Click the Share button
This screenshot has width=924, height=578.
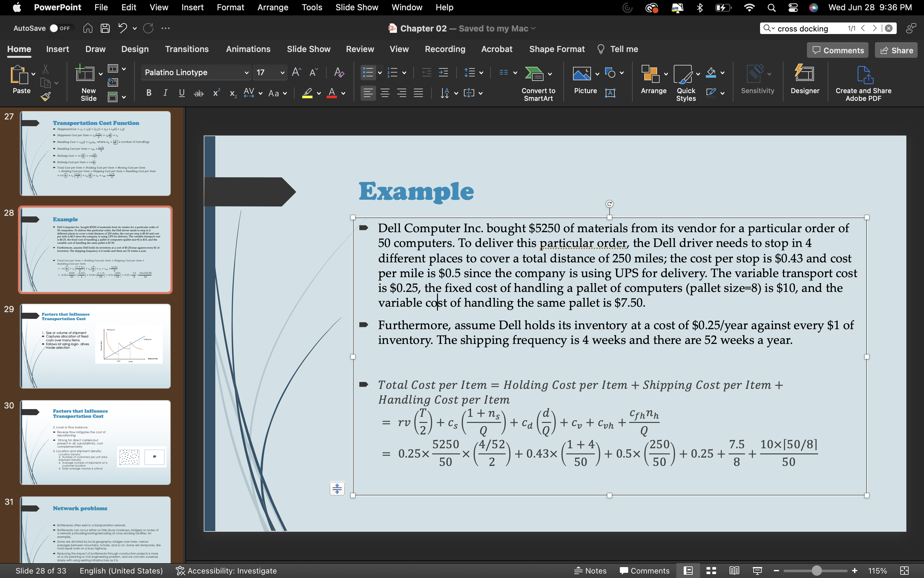click(896, 50)
